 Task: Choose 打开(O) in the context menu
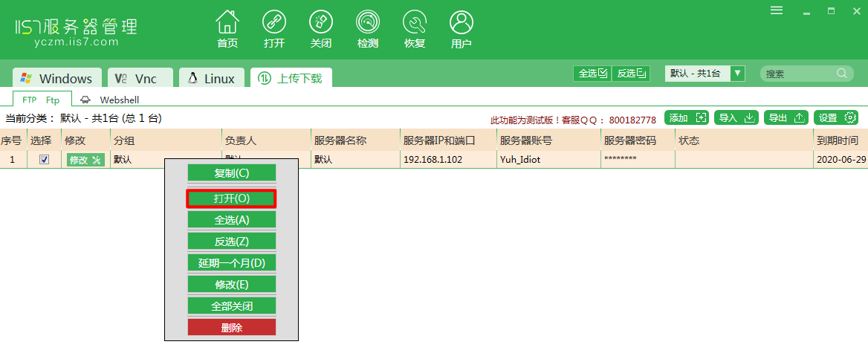231,198
